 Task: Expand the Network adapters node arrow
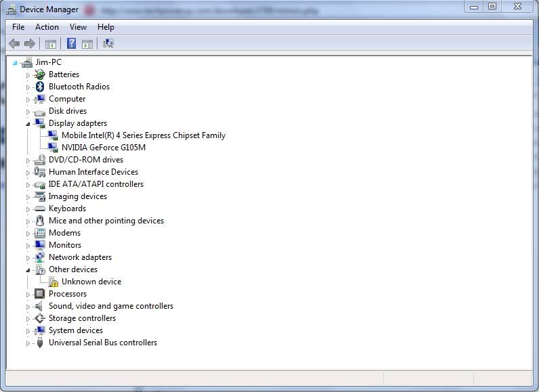pos(28,258)
